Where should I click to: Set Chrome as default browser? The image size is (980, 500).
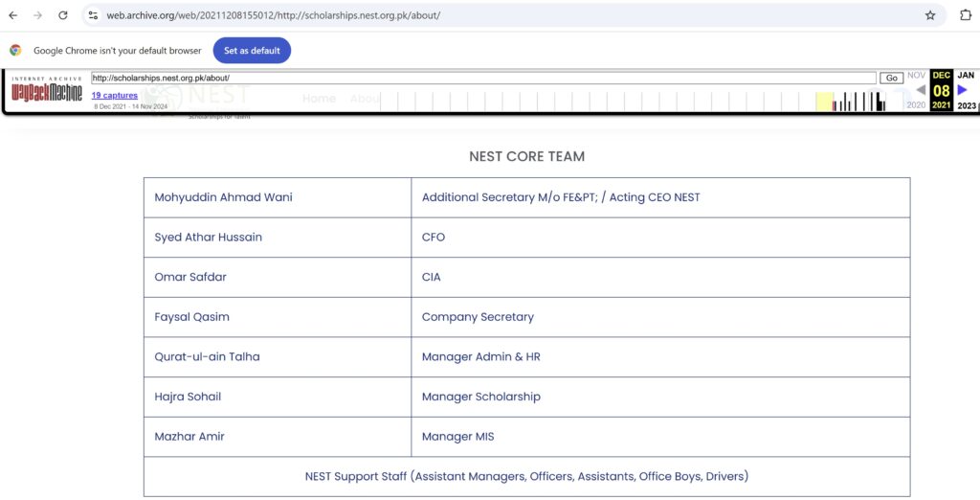(x=252, y=51)
